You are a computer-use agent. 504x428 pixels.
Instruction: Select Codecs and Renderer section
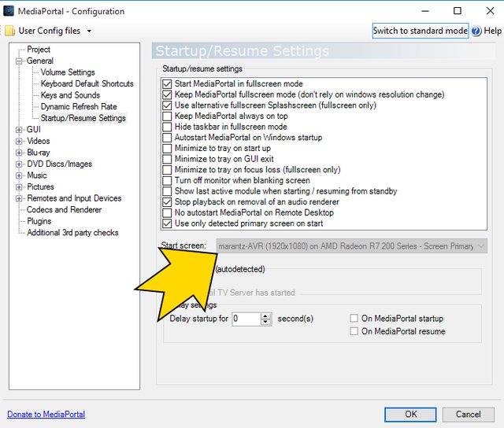tap(64, 210)
